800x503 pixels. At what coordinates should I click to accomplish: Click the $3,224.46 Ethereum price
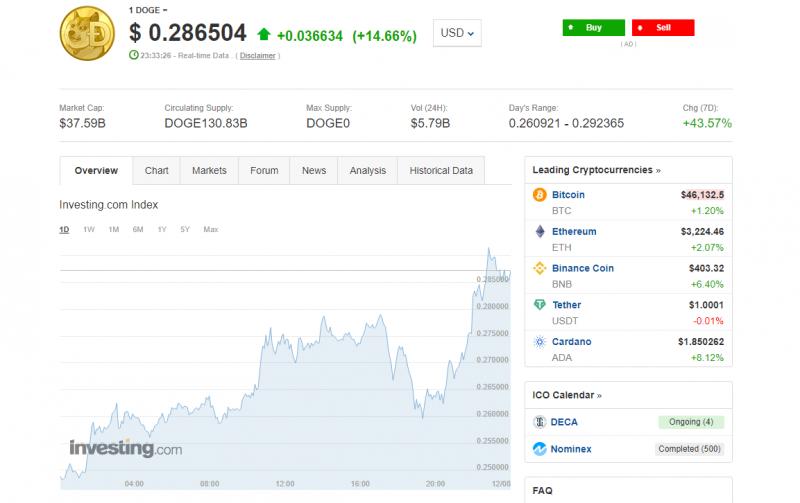702,232
